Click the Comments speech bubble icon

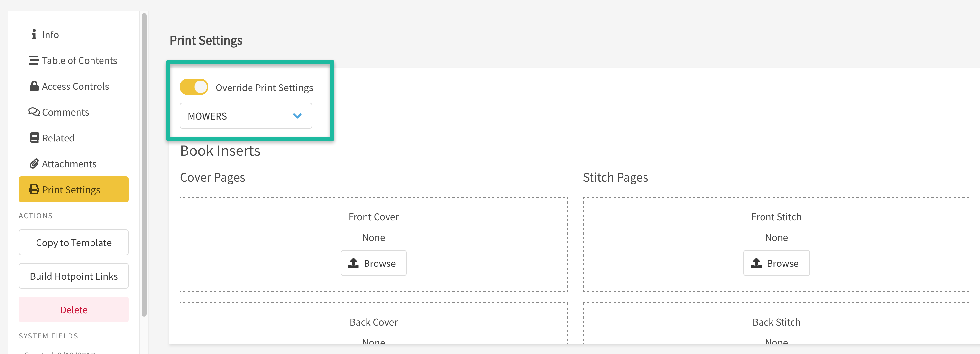click(34, 112)
